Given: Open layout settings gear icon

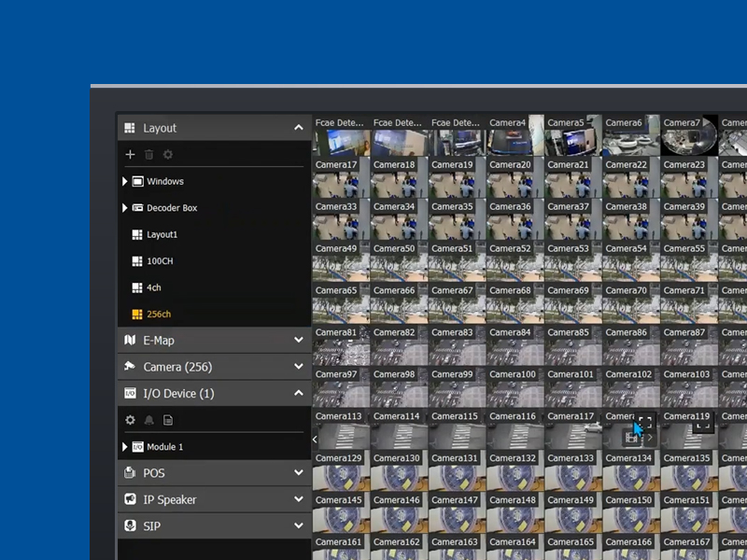Looking at the screenshot, I should 168,154.
